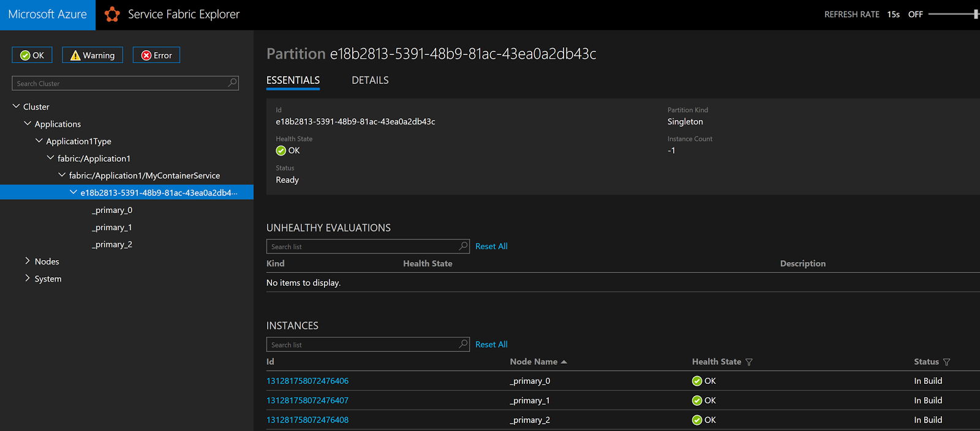
Task: Click Reset All for Instances list
Action: 491,344
